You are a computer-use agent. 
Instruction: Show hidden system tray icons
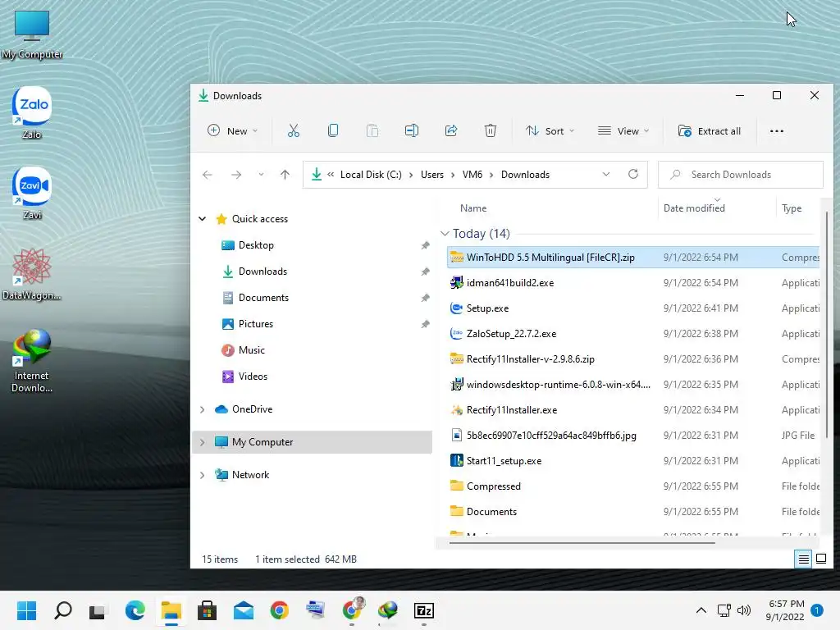(x=701, y=610)
